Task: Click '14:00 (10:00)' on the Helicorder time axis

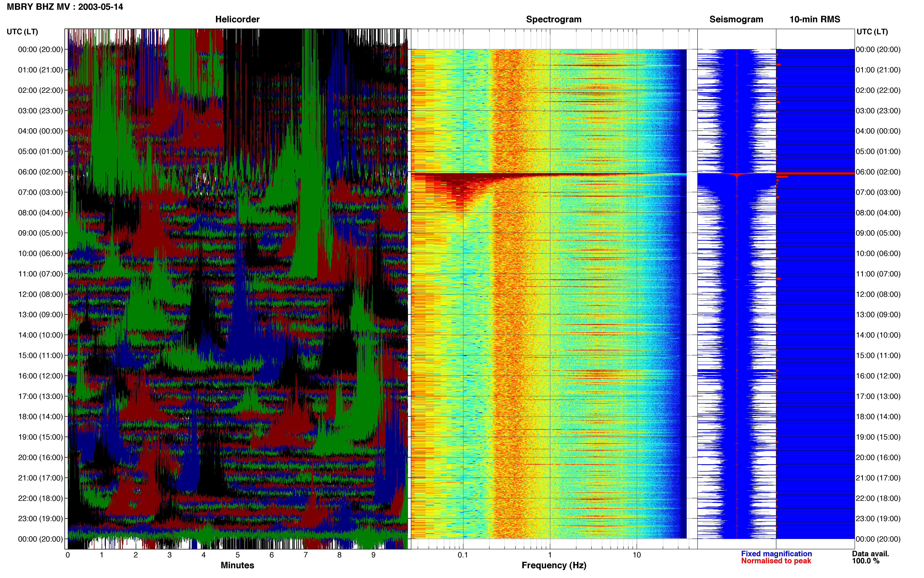Action: 41,335
